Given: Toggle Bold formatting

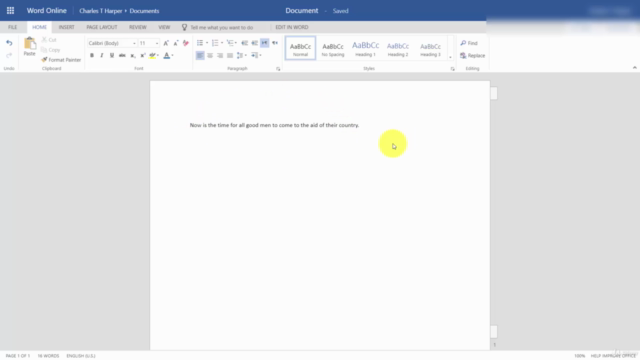Looking at the screenshot, I should [x=92, y=56].
